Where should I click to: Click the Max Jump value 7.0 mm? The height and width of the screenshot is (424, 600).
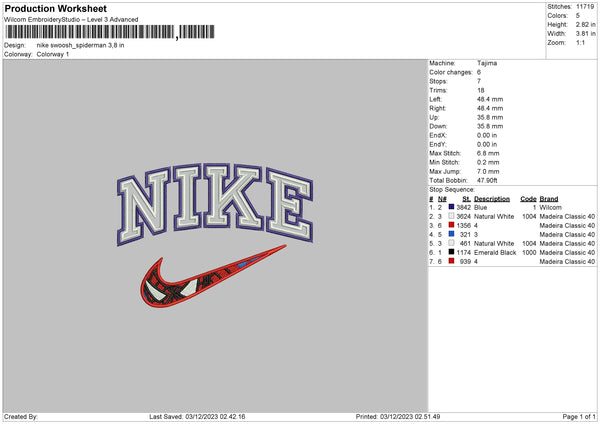488,171
